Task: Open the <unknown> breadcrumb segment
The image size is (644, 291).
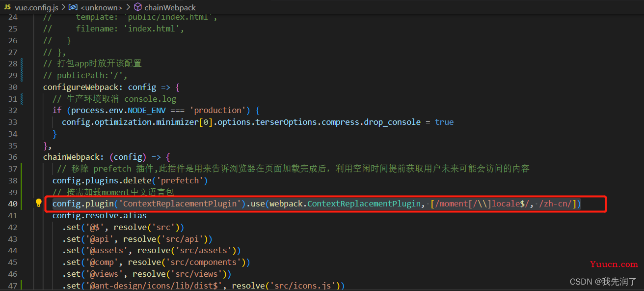Action: pyautogui.click(x=100, y=7)
